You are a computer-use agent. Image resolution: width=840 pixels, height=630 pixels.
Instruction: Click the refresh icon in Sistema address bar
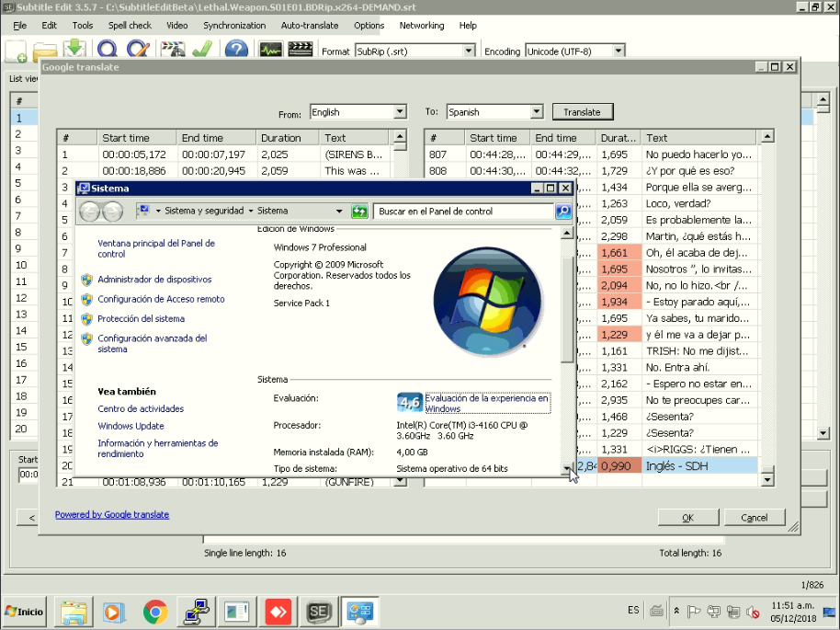click(x=359, y=212)
